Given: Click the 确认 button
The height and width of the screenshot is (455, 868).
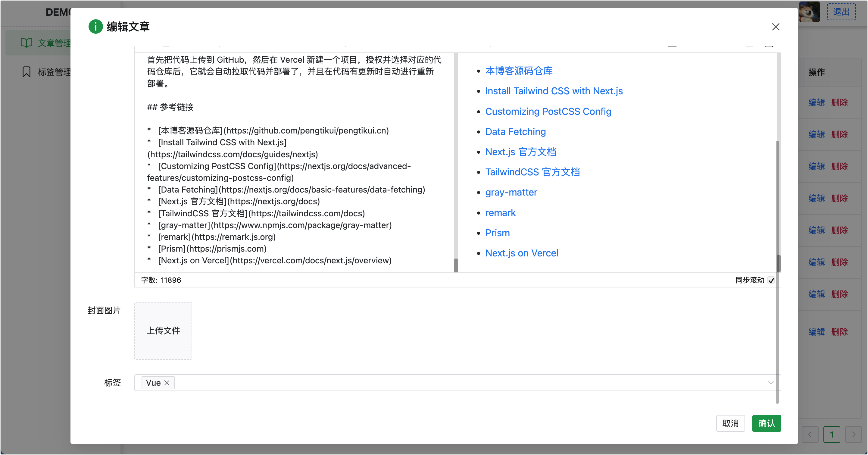Looking at the screenshot, I should pyautogui.click(x=766, y=423).
